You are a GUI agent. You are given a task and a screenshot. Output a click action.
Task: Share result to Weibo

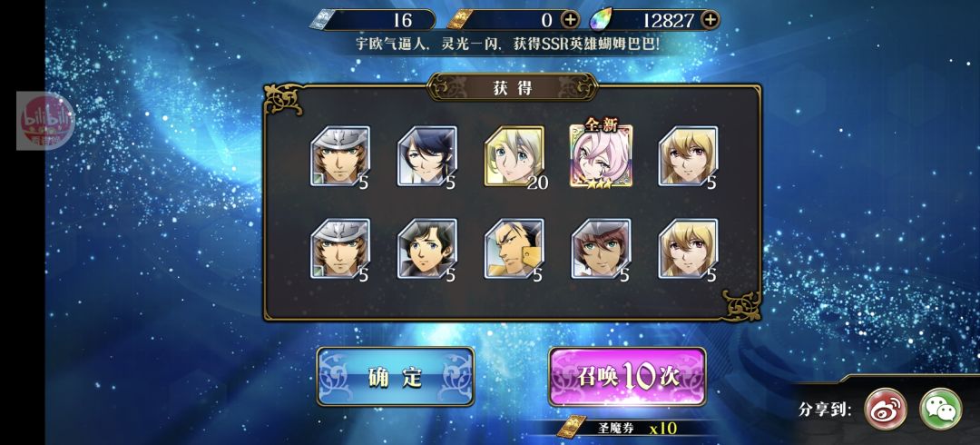click(x=885, y=409)
